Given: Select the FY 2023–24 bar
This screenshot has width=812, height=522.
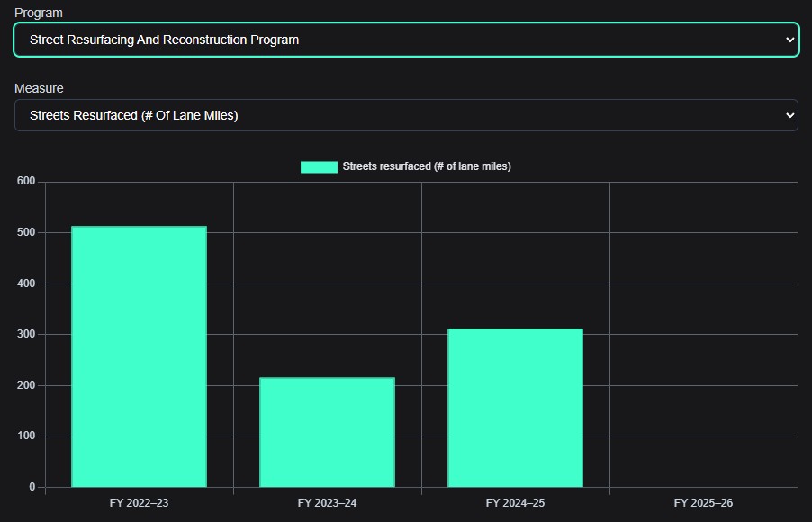Looking at the screenshot, I should click(327, 432).
